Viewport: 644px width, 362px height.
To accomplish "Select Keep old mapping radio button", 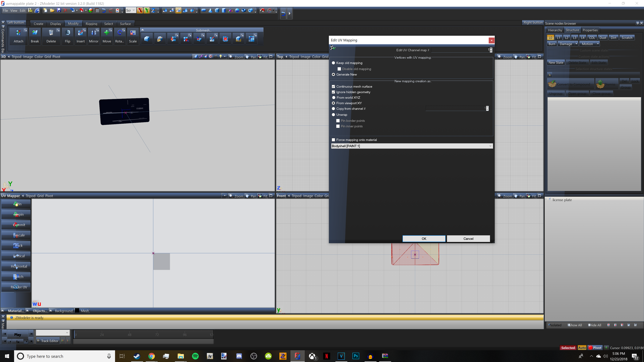I will click(x=333, y=63).
